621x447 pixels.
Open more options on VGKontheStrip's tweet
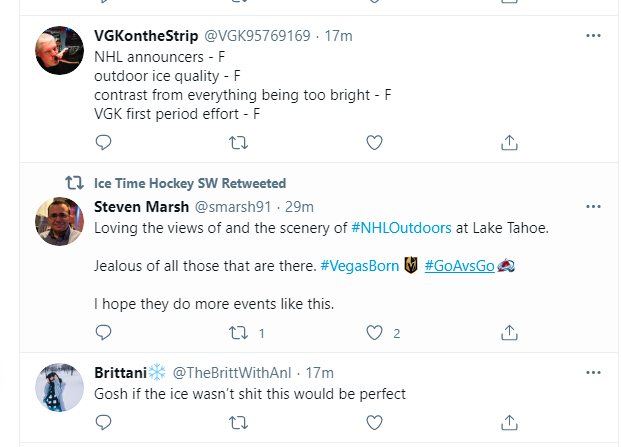coord(593,36)
